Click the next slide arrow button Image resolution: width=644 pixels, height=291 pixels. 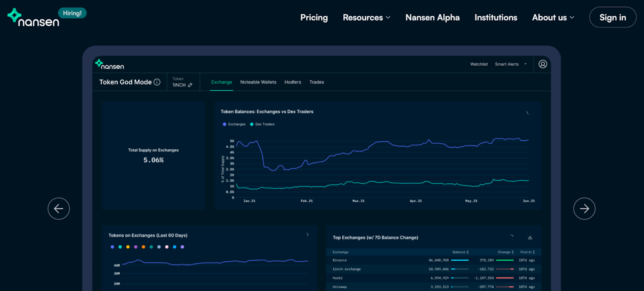pyautogui.click(x=584, y=208)
